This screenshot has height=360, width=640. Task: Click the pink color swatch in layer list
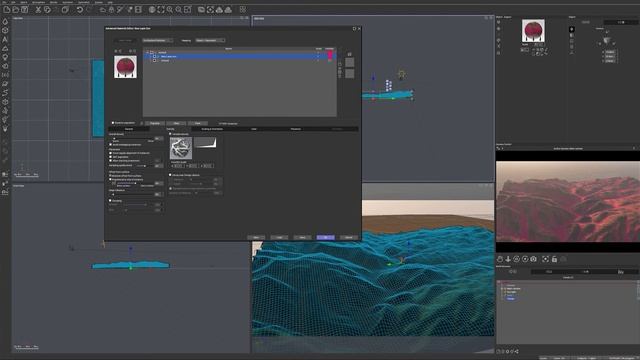[330, 55]
